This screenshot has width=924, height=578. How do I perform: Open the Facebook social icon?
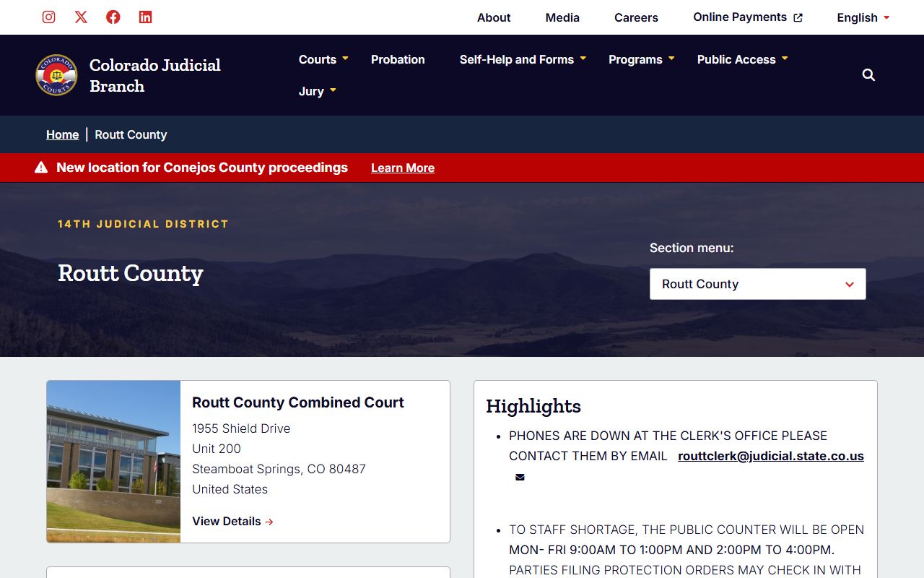tap(113, 17)
